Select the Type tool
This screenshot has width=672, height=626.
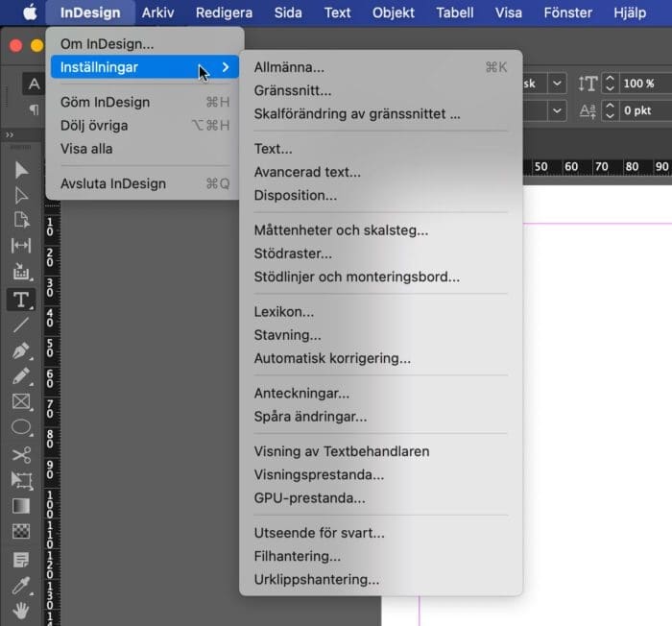21,300
